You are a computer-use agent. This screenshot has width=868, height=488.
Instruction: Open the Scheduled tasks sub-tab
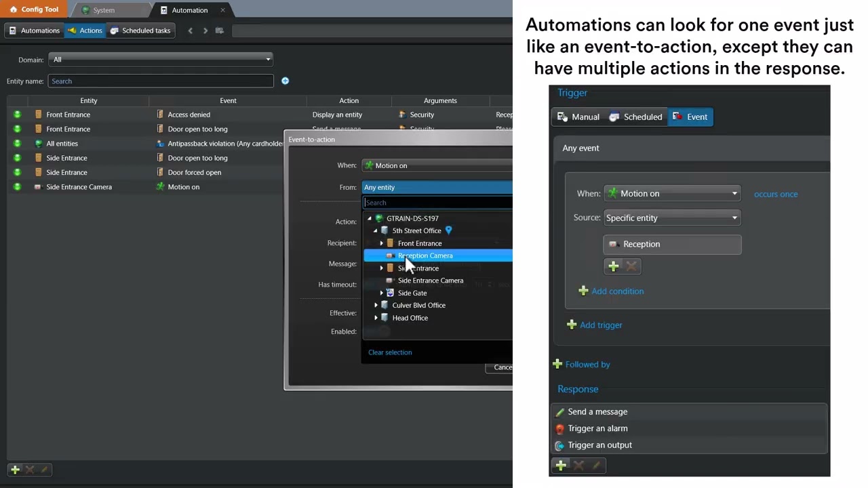point(140,30)
